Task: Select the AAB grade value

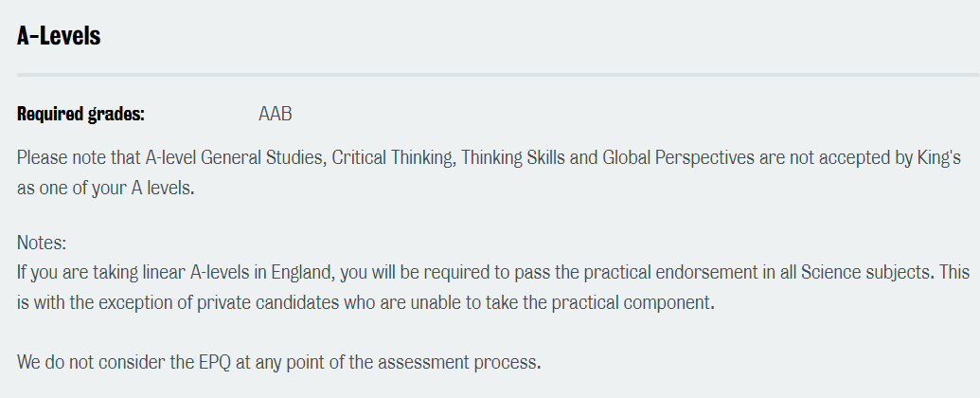Action: 275,114
